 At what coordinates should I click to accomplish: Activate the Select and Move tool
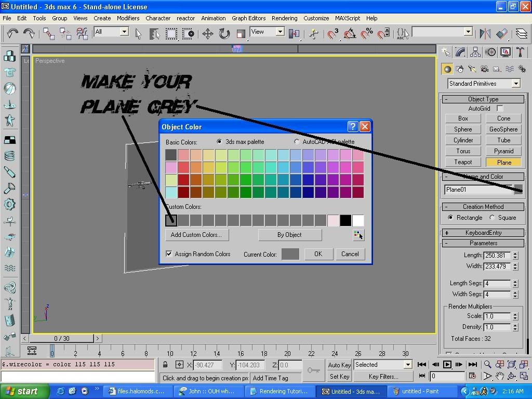tap(208, 34)
